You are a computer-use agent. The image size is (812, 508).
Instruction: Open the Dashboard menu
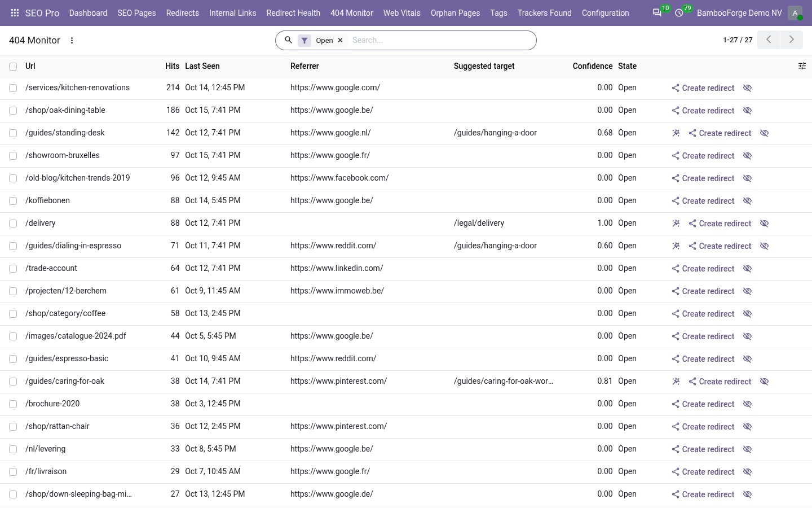(88, 13)
